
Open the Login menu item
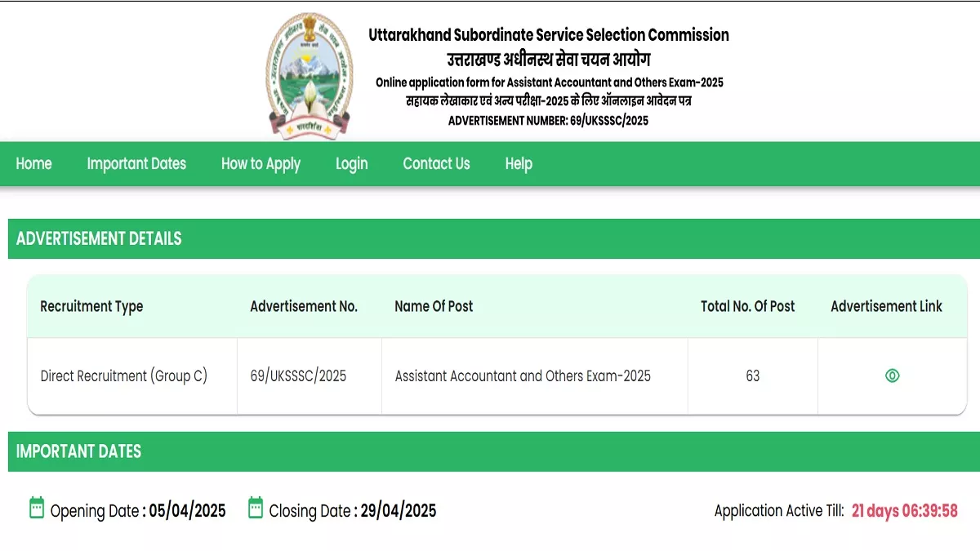pyautogui.click(x=351, y=164)
